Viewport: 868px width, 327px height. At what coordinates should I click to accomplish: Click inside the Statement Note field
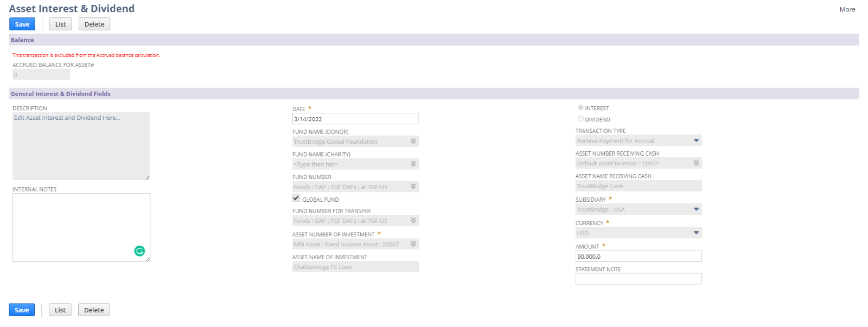pyautogui.click(x=638, y=279)
